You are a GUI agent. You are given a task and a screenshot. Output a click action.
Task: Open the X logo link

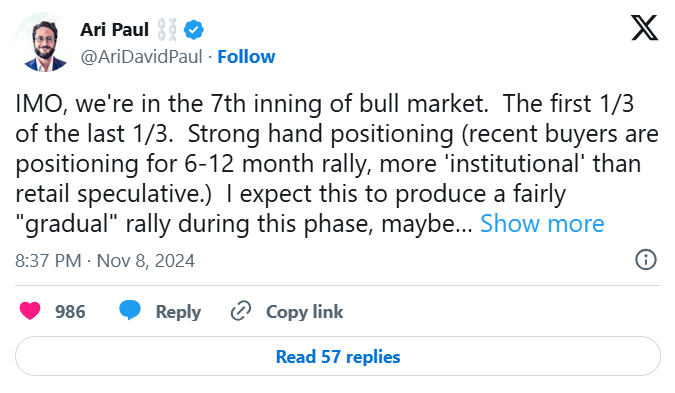click(644, 28)
